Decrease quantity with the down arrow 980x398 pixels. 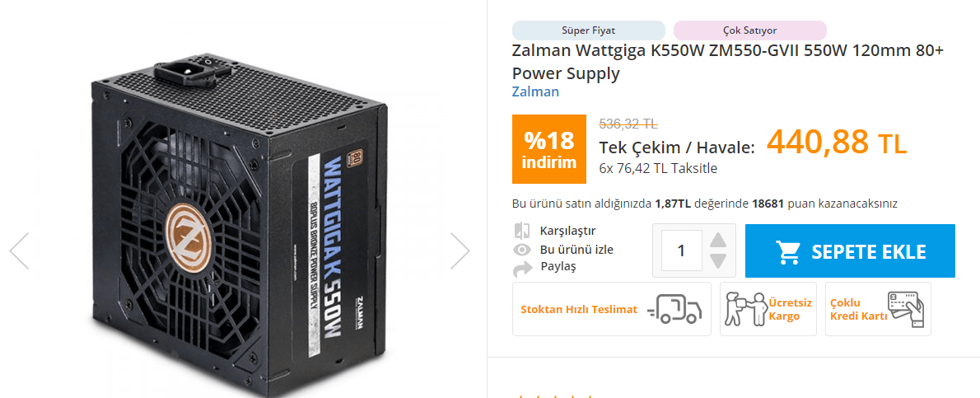click(718, 261)
